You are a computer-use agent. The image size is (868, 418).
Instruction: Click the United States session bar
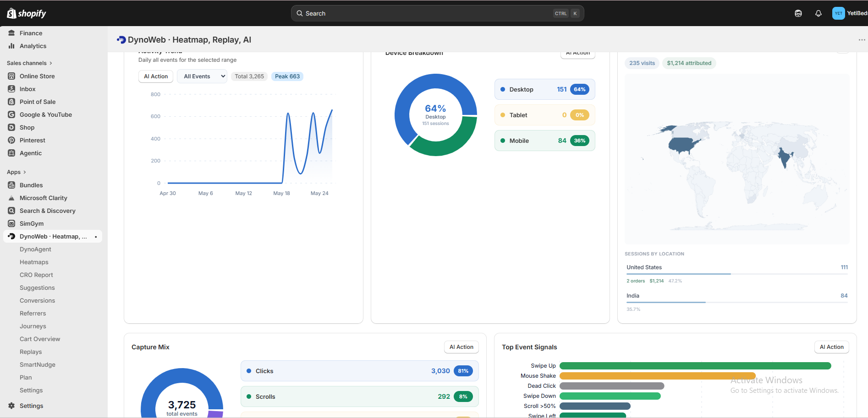(x=737, y=274)
